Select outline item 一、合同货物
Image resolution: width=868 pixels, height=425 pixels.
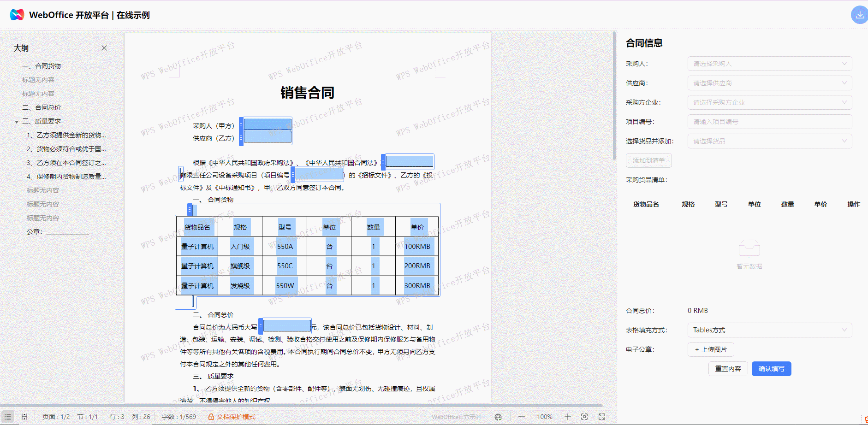[42, 66]
